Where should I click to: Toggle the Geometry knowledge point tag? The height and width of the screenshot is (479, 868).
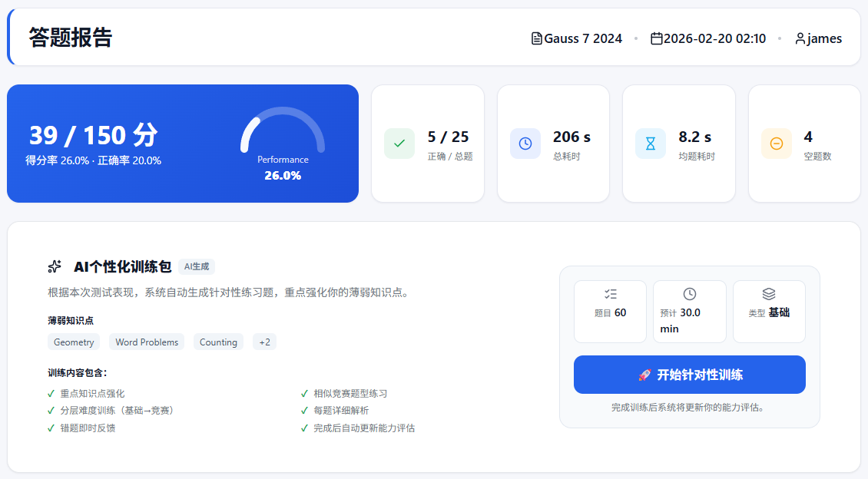coord(73,342)
